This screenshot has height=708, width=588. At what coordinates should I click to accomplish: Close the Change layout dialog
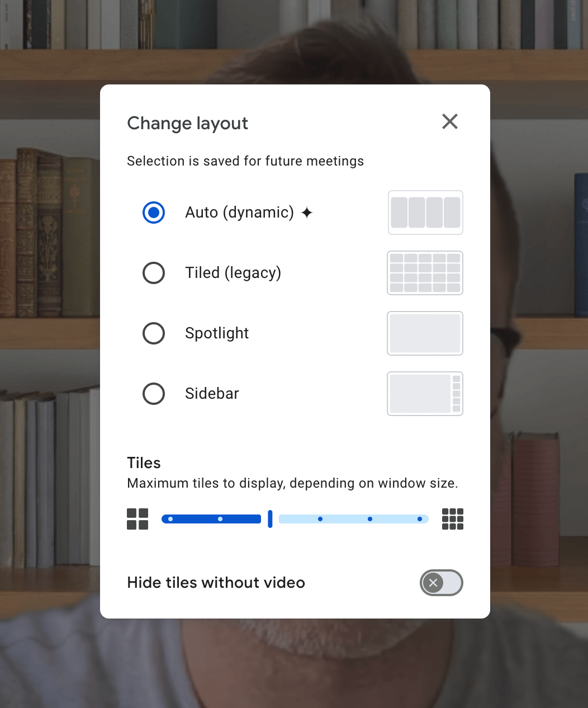click(449, 121)
